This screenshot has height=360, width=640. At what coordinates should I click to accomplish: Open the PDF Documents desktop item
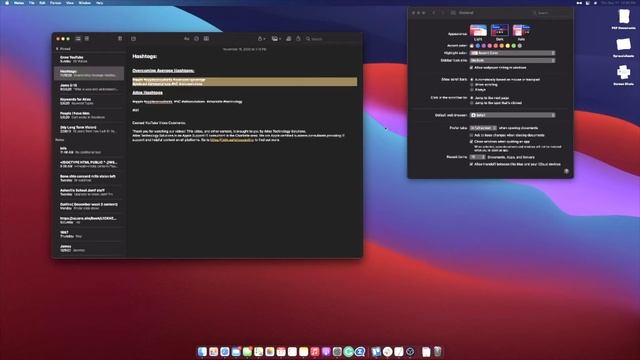pyautogui.click(x=624, y=19)
